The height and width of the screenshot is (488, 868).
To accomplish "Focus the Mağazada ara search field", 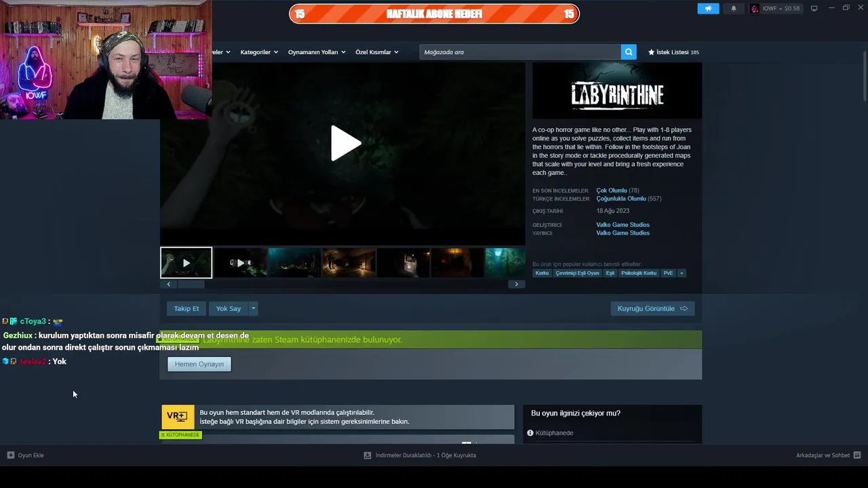I will pyautogui.click(x=520, y=52).
